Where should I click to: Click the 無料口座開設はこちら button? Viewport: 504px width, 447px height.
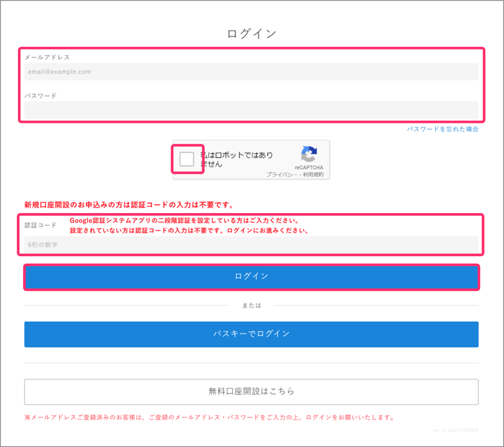pos(251,392)
